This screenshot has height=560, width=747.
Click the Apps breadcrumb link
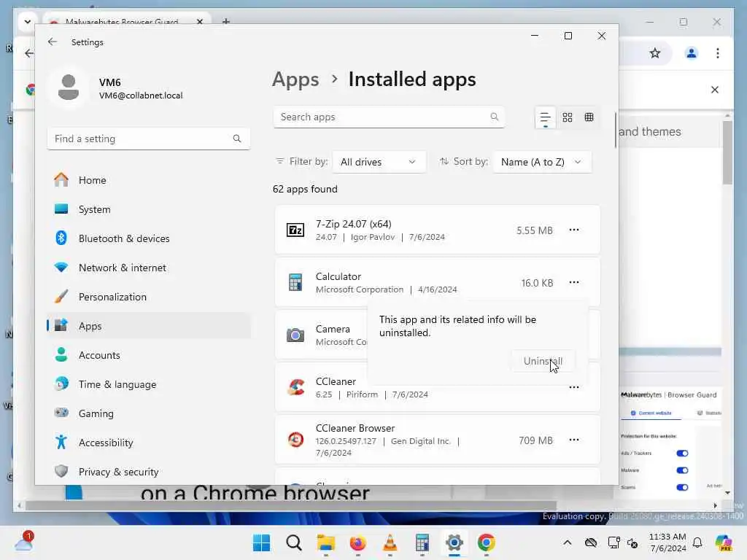tap(295, 79)
